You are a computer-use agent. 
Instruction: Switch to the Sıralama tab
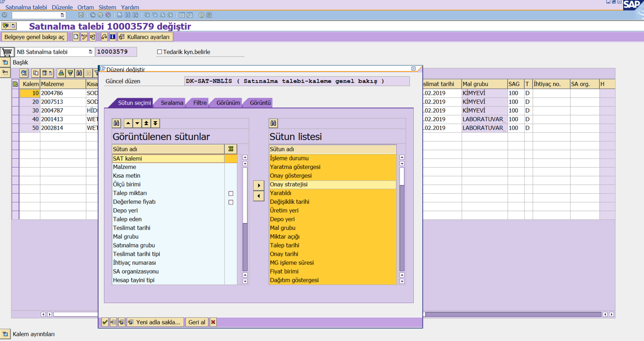point(172,103)
